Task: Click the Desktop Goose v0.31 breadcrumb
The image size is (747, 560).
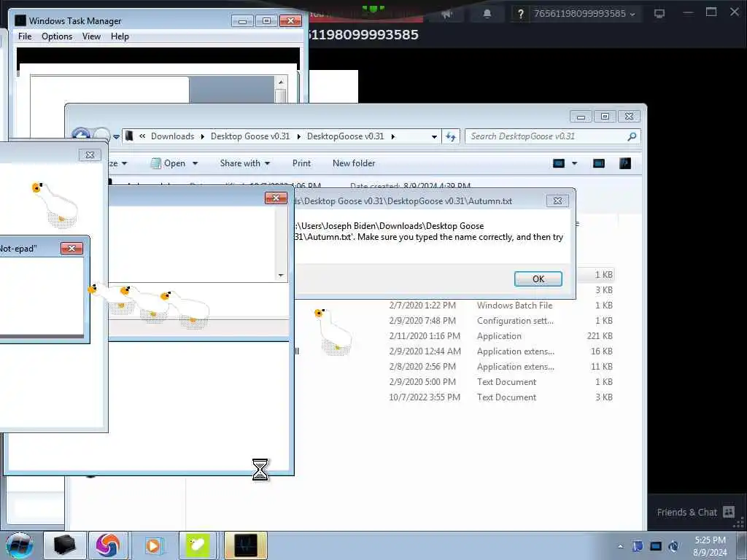Action: (x=250, y=136)
